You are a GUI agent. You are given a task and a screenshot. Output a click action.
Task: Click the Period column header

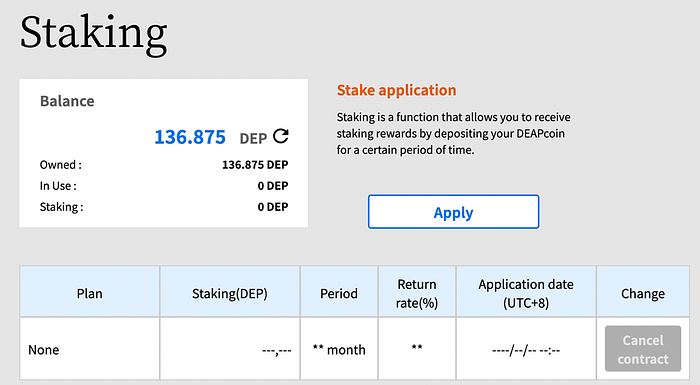(x=339, y=292)
